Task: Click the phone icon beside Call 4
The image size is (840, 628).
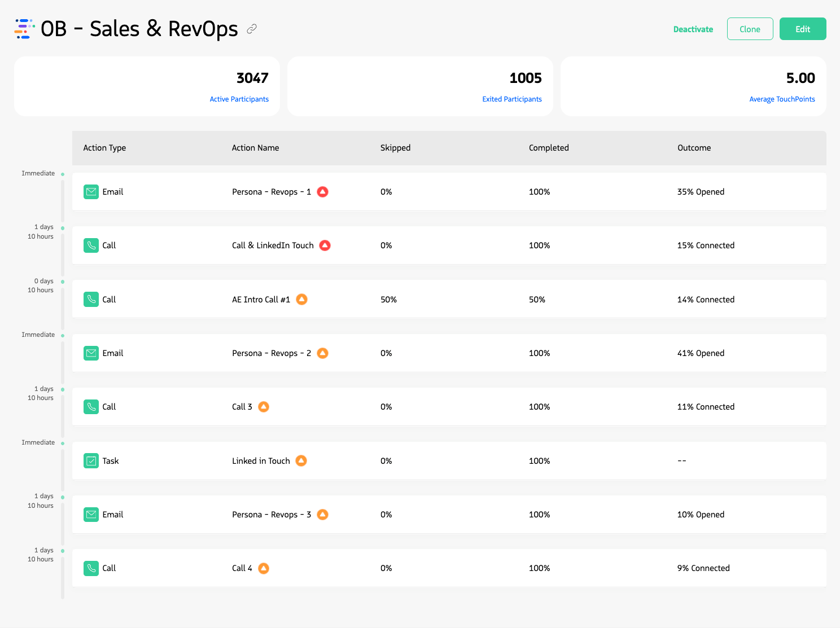Action: (x=91, y=568)
